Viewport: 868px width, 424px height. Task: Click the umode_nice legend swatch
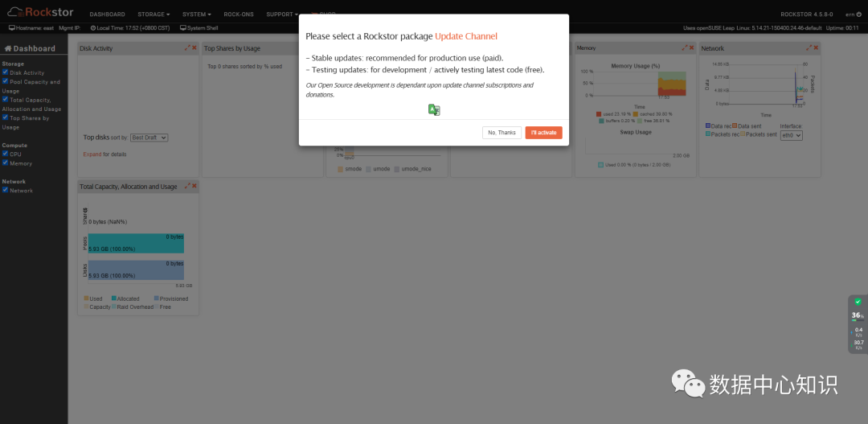pyautogui.click(x=396, y=168)
